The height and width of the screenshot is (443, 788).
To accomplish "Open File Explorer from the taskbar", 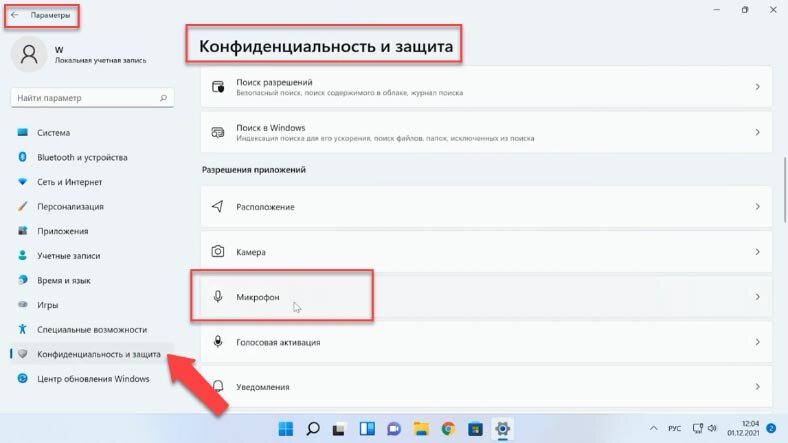I will 421,428.
